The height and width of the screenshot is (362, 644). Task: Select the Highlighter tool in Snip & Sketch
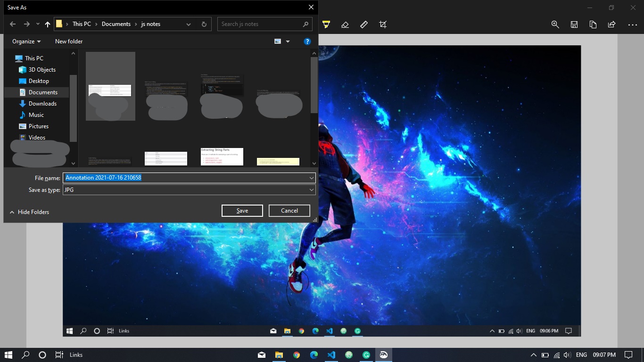(x=326, y=25)
